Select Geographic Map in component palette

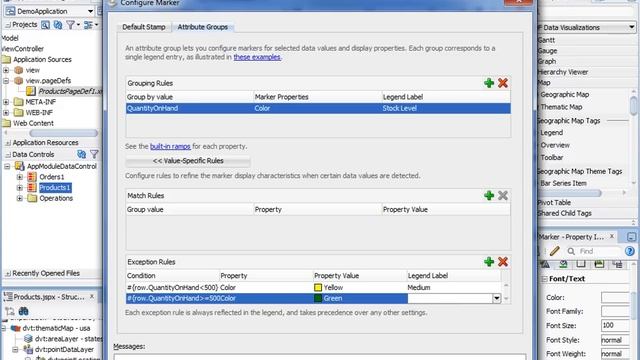tap(564, 94)
